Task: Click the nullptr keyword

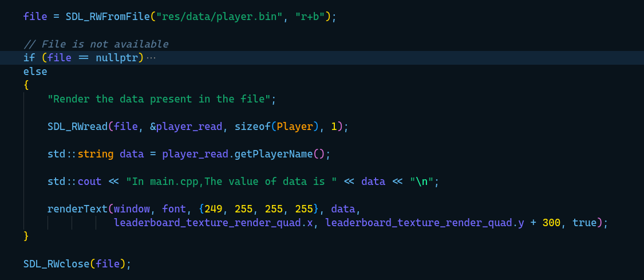Action: pyautogui.click(x=117, y=58)
